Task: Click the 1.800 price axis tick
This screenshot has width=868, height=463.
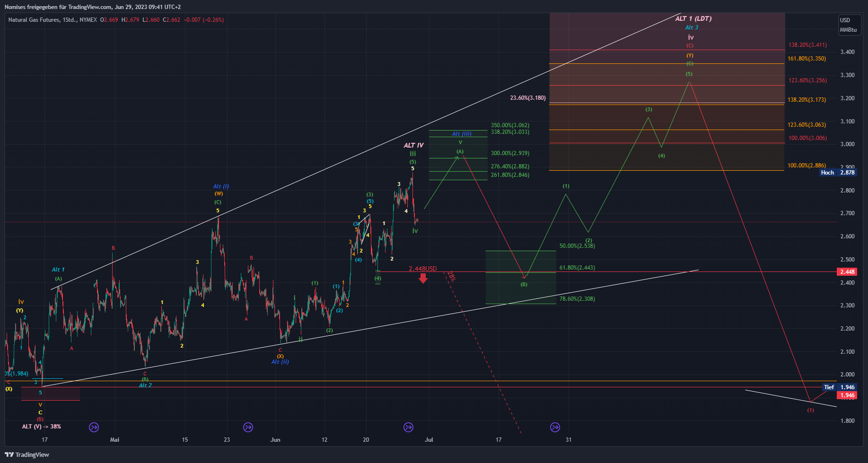Action: click(847, 421)
